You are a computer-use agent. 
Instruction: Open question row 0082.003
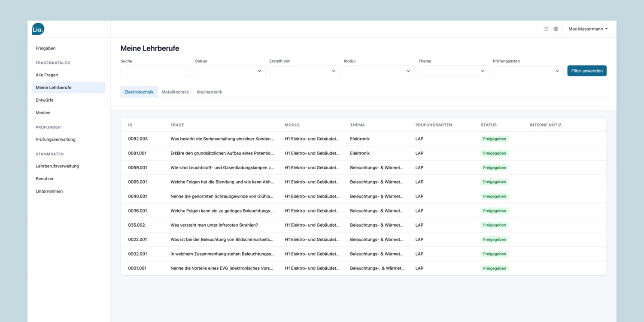[x=364, y=139]
